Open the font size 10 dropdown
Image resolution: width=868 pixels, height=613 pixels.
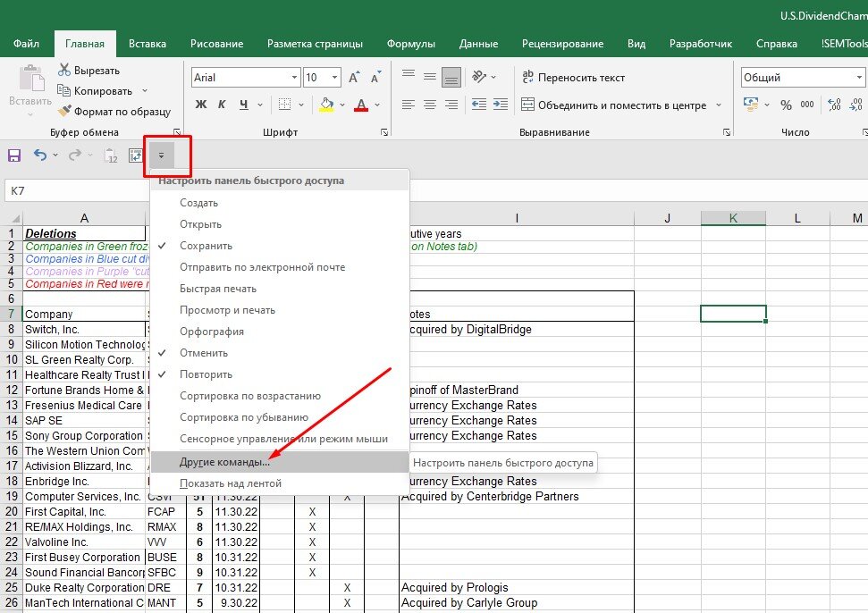point(335,78)
